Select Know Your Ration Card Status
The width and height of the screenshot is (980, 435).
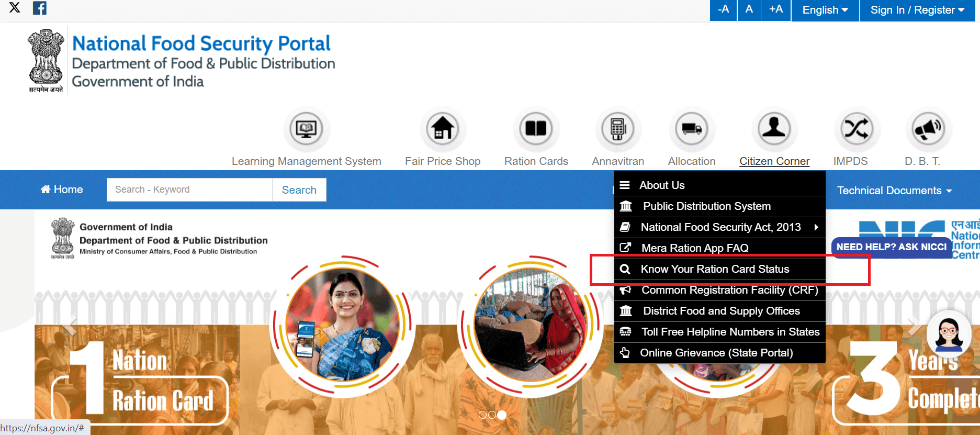[x=715, y=269]
